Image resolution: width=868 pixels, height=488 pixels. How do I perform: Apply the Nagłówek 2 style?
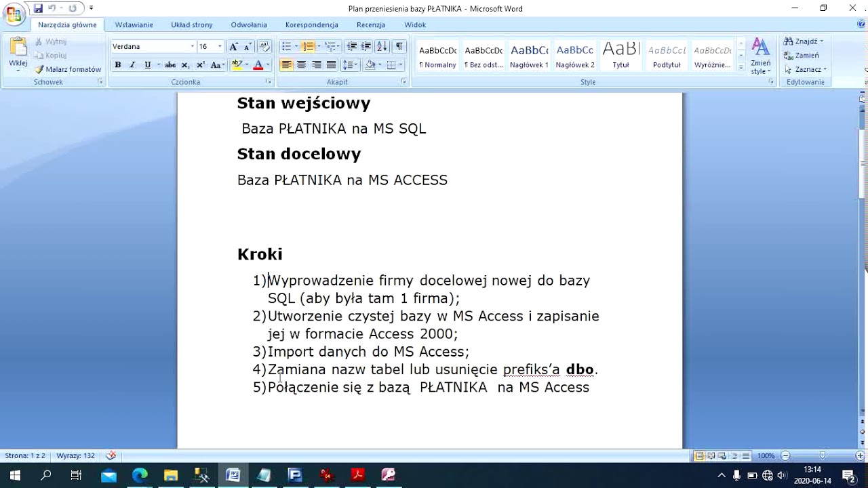click(x=575, y=56)
